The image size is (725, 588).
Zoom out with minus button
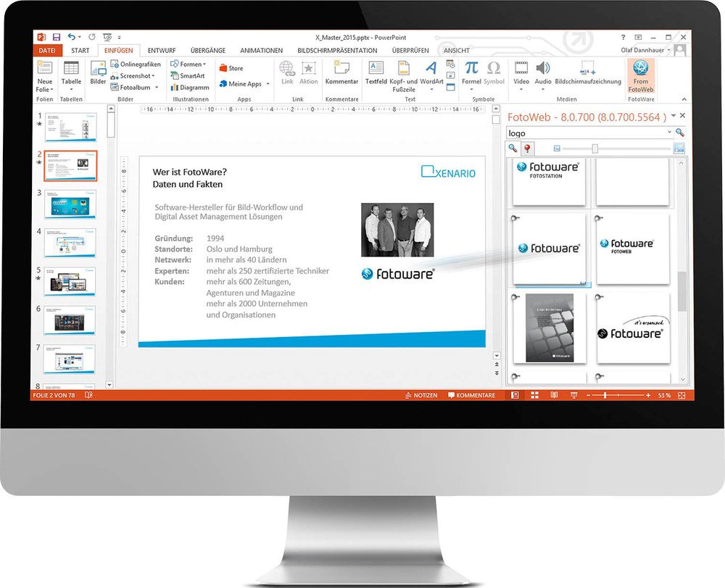tap(588, 396)
